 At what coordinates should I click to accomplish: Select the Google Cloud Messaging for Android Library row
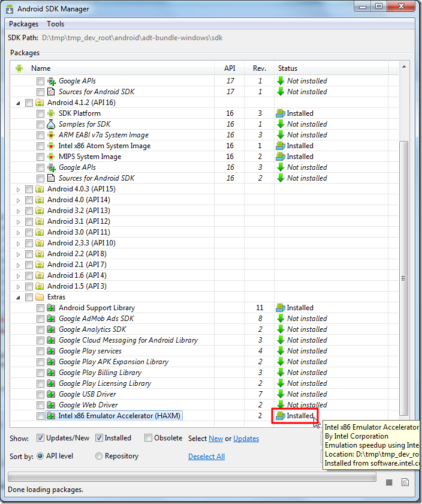point(204,340)
